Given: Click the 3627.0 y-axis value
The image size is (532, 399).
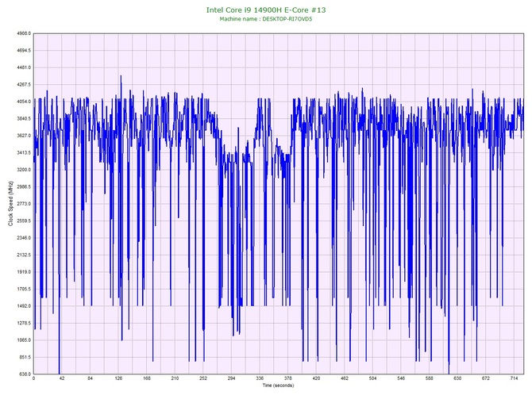Looking at the screenshot, I should (x=24, y=136).
